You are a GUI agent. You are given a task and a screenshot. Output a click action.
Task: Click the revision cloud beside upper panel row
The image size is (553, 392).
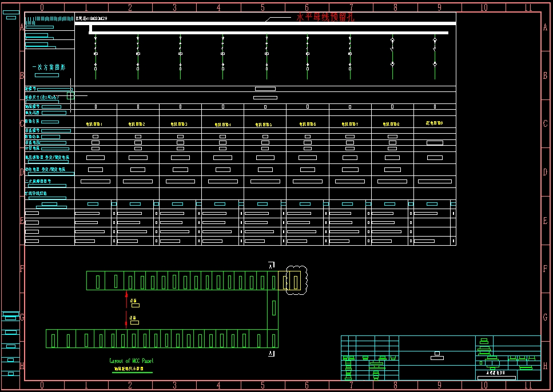click(x=297, y=280)
